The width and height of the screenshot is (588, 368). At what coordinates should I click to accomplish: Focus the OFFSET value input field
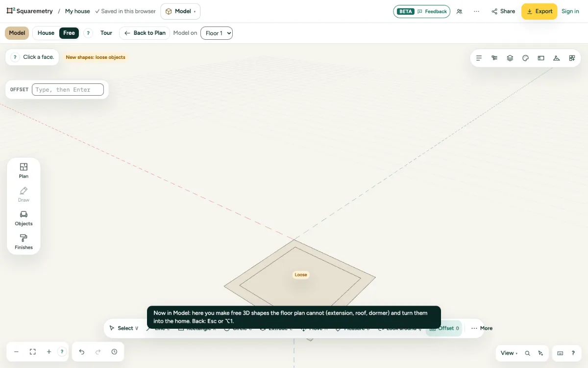[68, 89]
